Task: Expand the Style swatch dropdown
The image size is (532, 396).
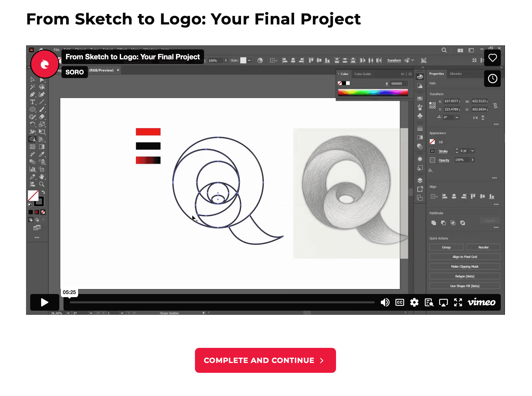Action: (x=249, y=61)
